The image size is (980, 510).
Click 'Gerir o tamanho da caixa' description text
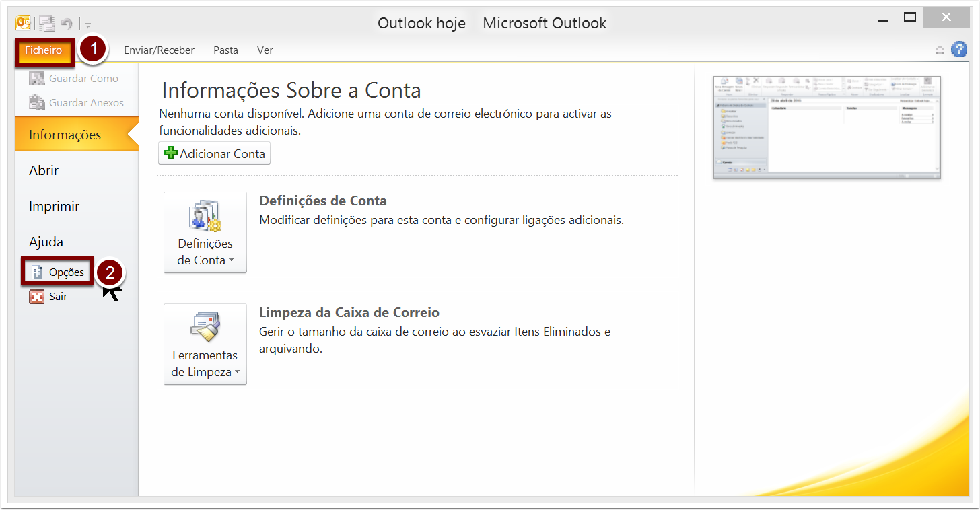tap(435, 340)
